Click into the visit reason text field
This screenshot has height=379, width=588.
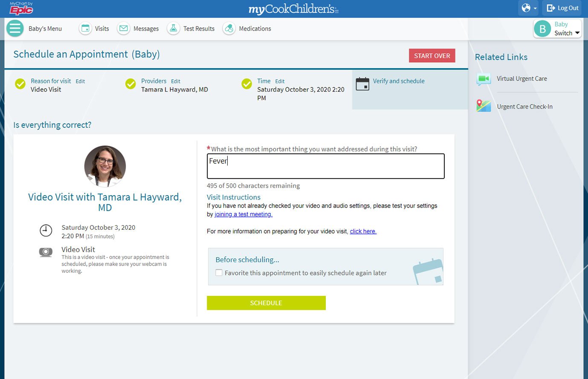point(325,166)
